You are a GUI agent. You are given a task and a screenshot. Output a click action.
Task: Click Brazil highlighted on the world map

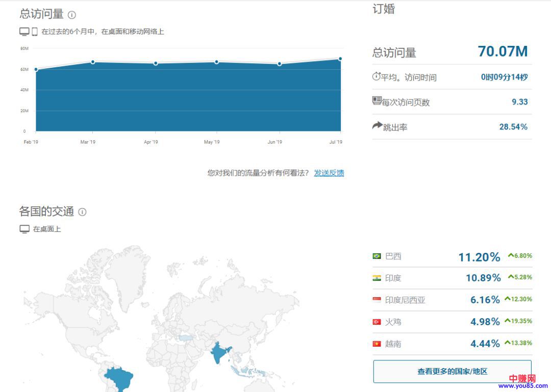pyautogui.click(x=120, y=377)
